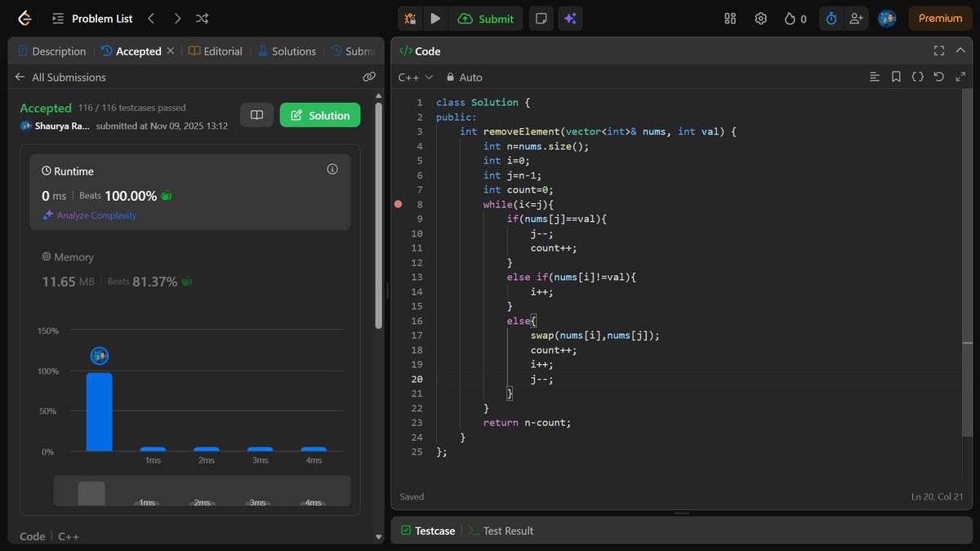Go to previous problem arrow
Screen dimensions: 980x551
(x=151, y=18)
